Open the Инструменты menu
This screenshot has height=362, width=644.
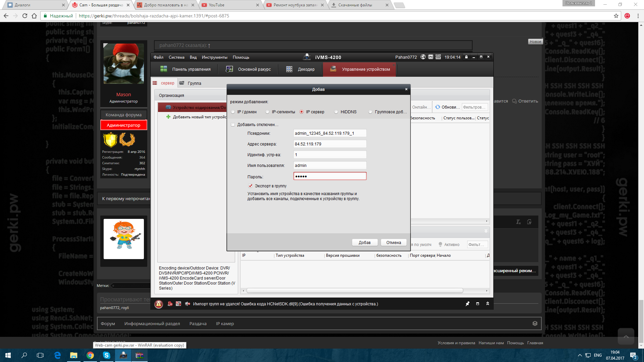pos(214,57)
